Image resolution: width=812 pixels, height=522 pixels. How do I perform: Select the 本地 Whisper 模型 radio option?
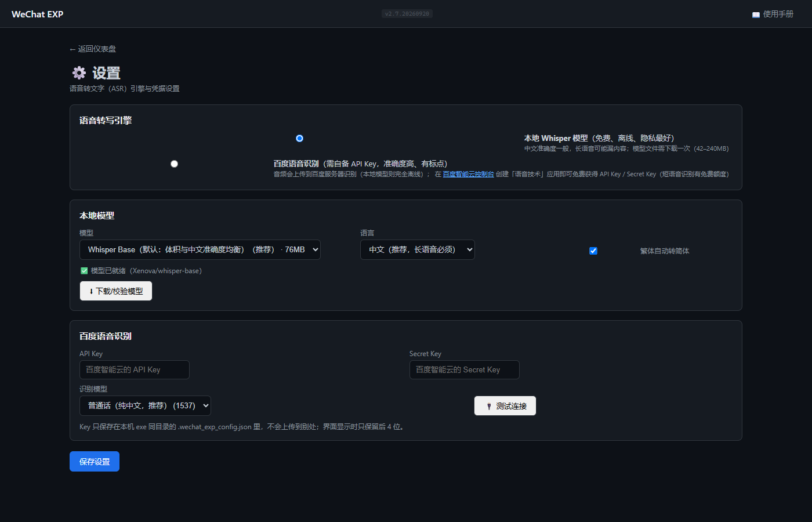tap(299, 138)
